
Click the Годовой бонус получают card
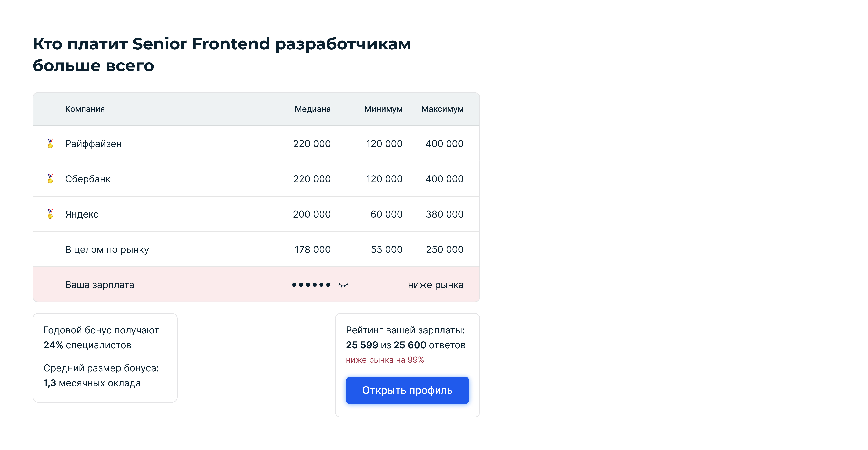coord(105,358)
